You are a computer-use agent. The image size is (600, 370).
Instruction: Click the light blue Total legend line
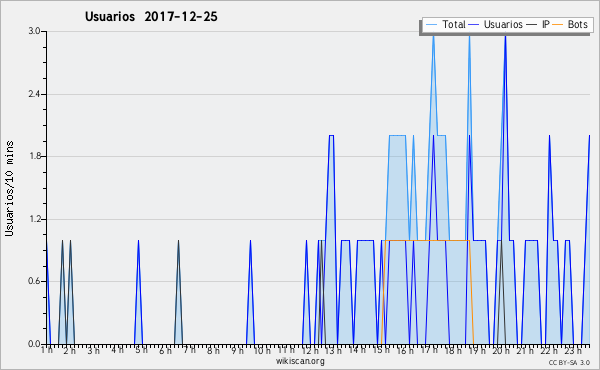coord(431,25)
